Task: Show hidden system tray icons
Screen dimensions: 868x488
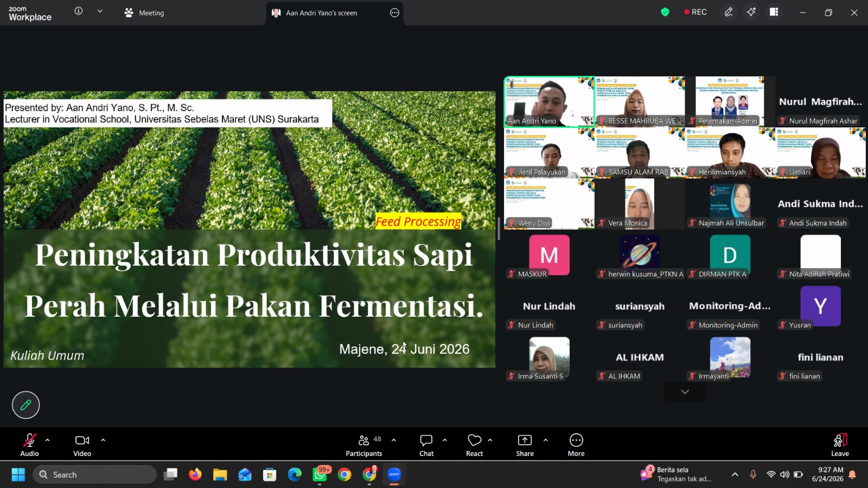Action: click(x=735, y=474)
